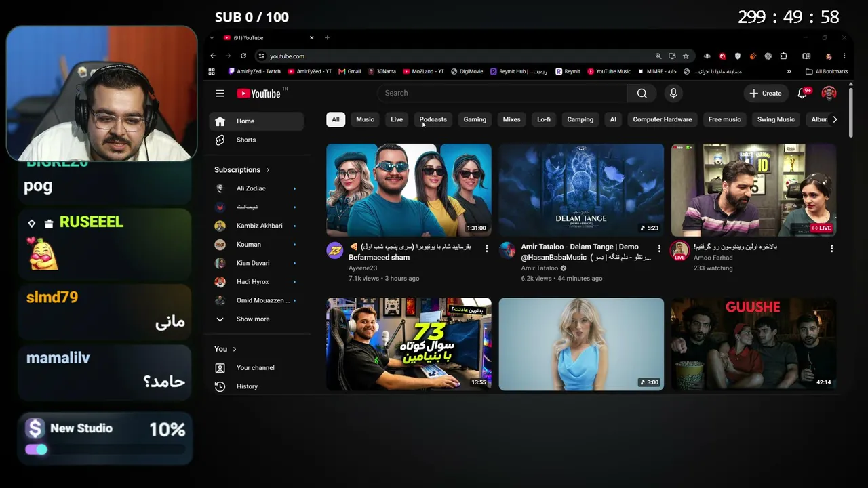Click the YouTube search field
Viewport: 868px width, 488px height.
point(502,94)
